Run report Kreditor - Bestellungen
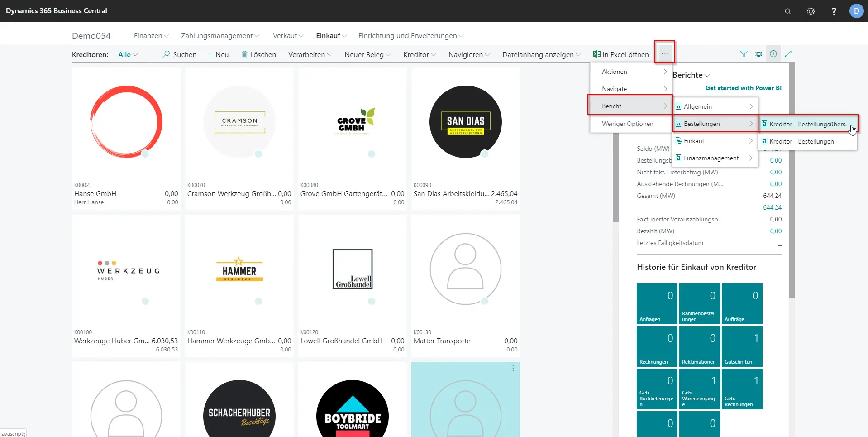 [808, 141]
